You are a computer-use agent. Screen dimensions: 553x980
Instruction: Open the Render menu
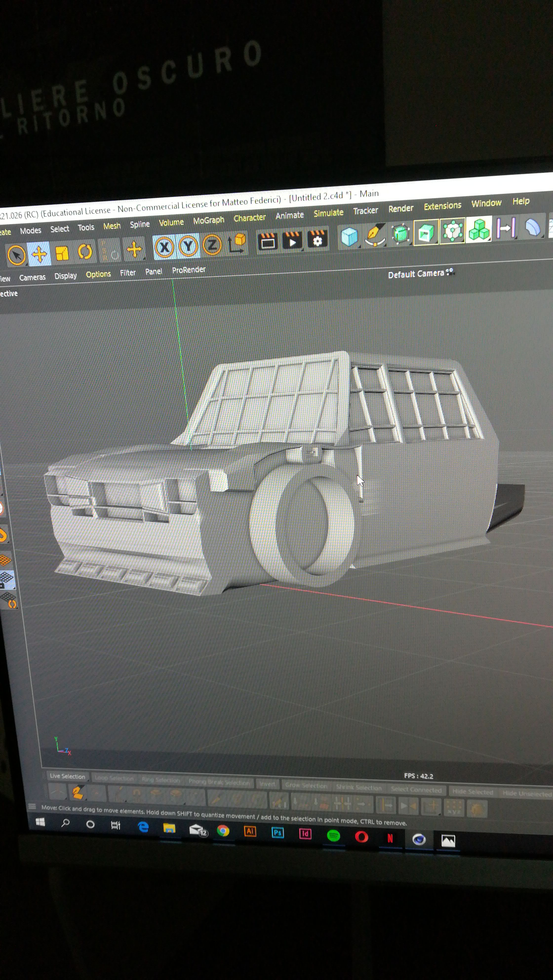400,208
